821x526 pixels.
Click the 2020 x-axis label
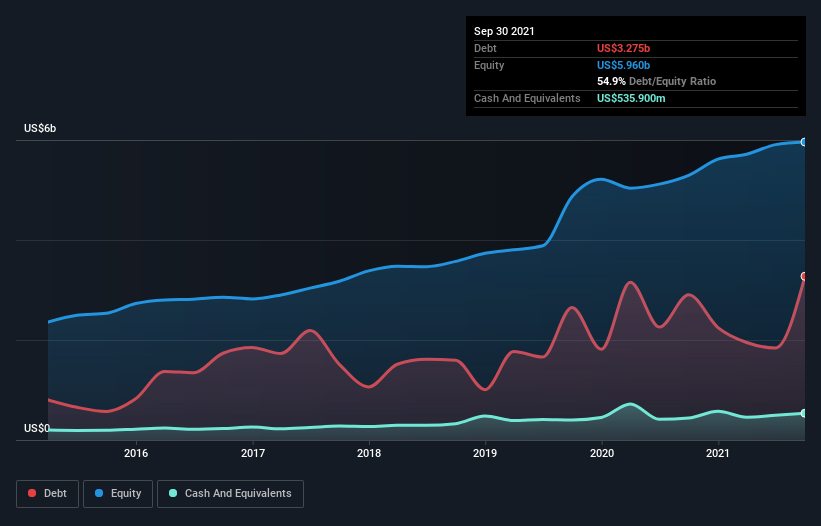click(602, 453)
